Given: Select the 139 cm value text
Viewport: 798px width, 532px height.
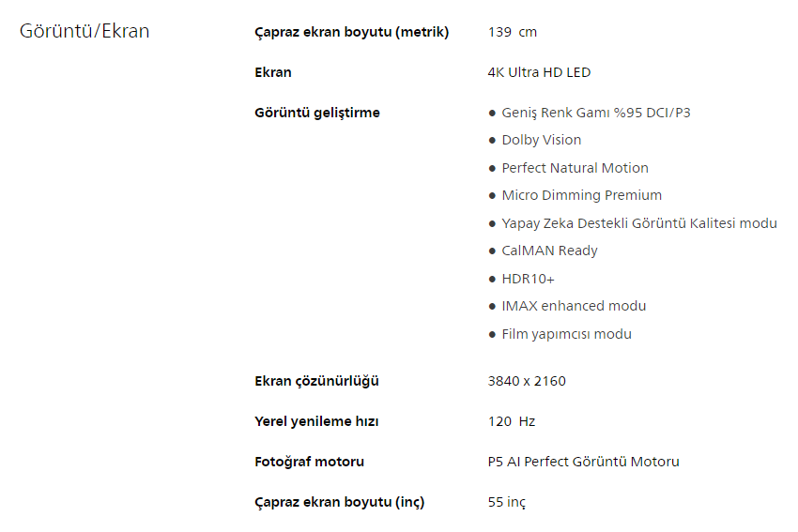Looking at the screenshot, I should coord(513,32).
